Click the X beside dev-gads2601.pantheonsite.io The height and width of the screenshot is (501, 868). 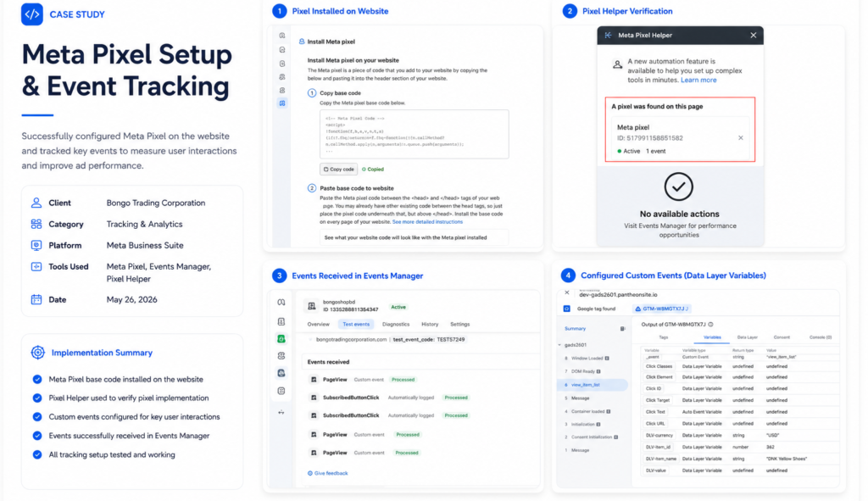click(x=567, y=292)
